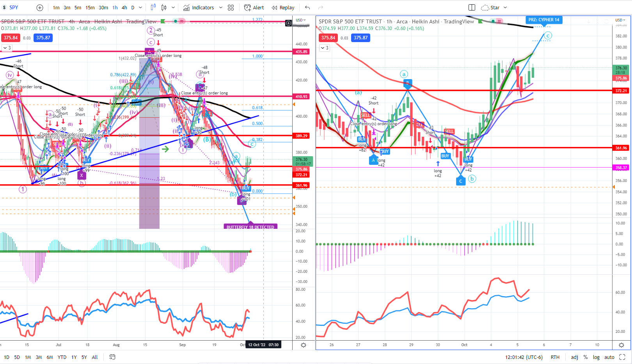Open timezone menu 12:01:42 (UTC-6)
This screenshot has height=364, width=632.
524,357
